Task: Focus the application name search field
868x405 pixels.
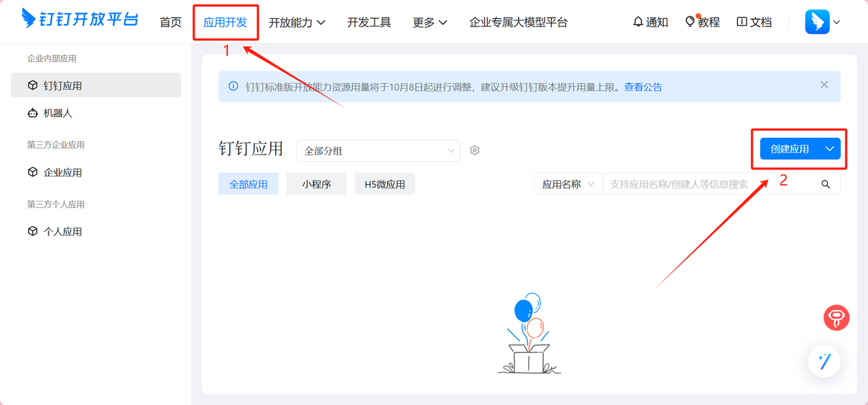Action: coord(709,184)
